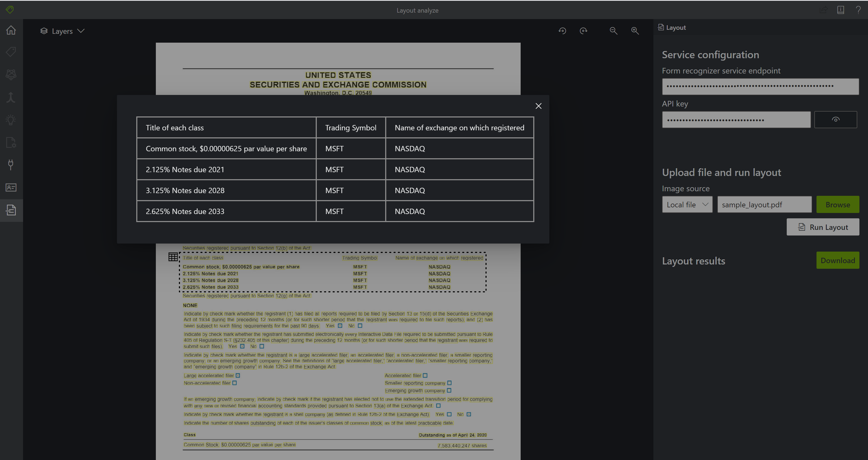This screenshot has height=460, width=868.
Task: Close the table preview popup
Action: coord(538,106)
